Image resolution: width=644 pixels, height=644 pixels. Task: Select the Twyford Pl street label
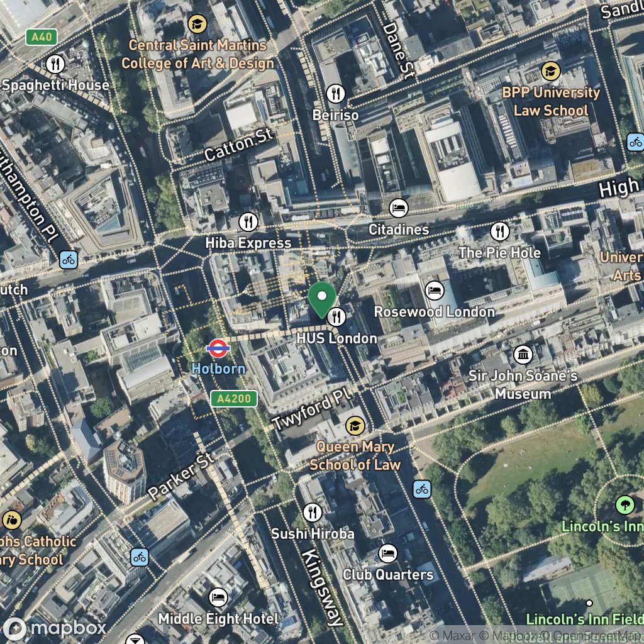coord(312,409)
